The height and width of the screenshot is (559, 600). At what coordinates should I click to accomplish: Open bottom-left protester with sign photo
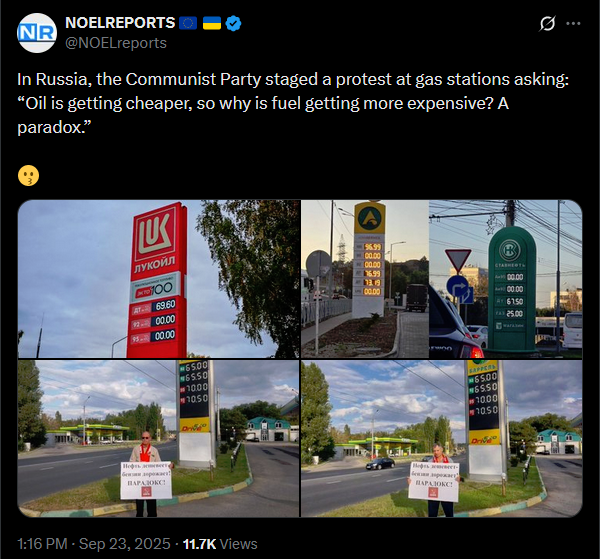pos(158,438)
